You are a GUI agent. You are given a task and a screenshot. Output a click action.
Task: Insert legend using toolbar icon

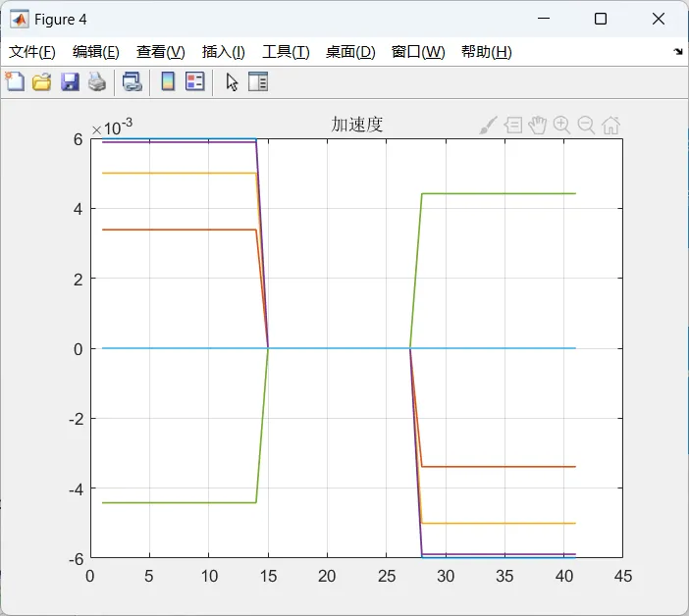(195, 81)
